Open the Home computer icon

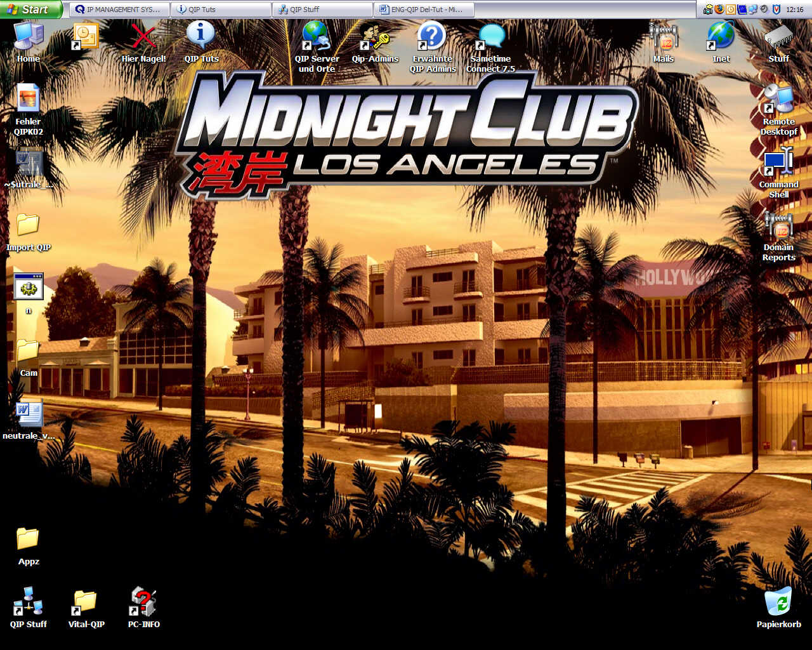(29, 43)
